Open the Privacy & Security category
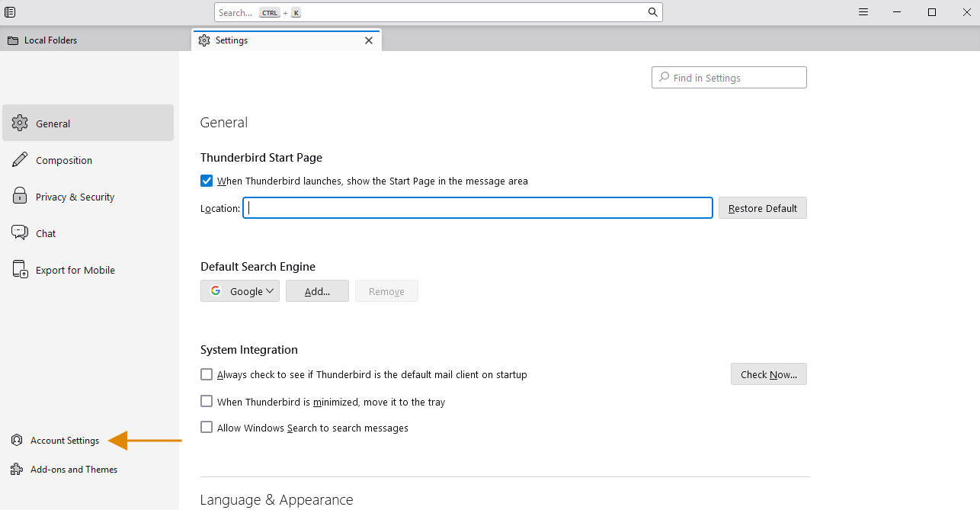The width and height of the screenshot is (980, 510). [x=88, y=197]
